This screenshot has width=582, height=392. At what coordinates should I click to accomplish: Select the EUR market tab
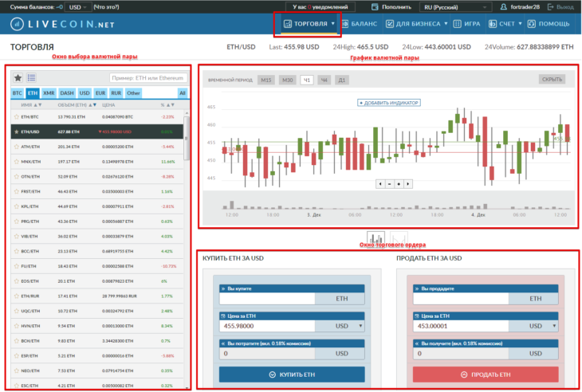click(x=100, y=92)
